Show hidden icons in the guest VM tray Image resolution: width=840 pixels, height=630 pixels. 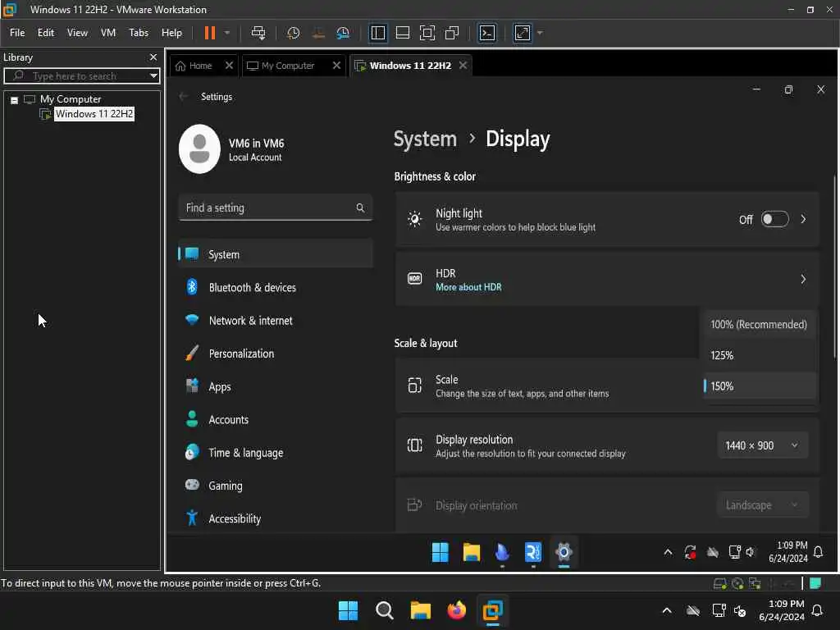click(x=668, y=552)
